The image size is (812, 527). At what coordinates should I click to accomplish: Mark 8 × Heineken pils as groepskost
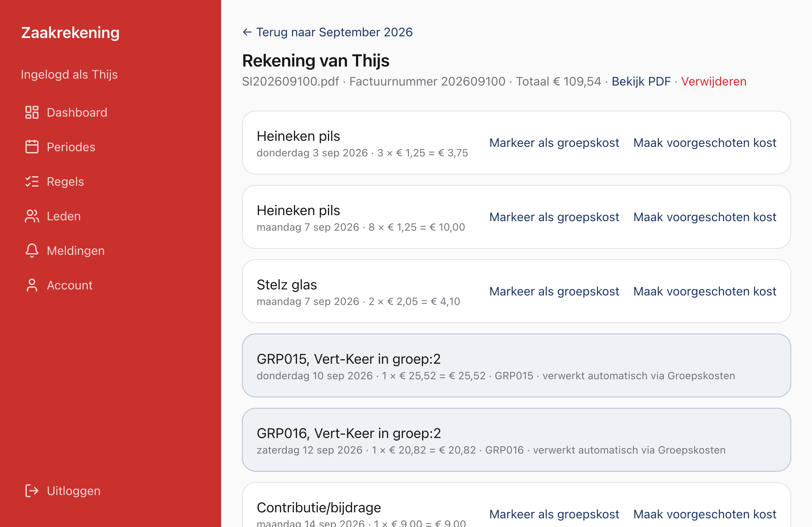[554, 217]
